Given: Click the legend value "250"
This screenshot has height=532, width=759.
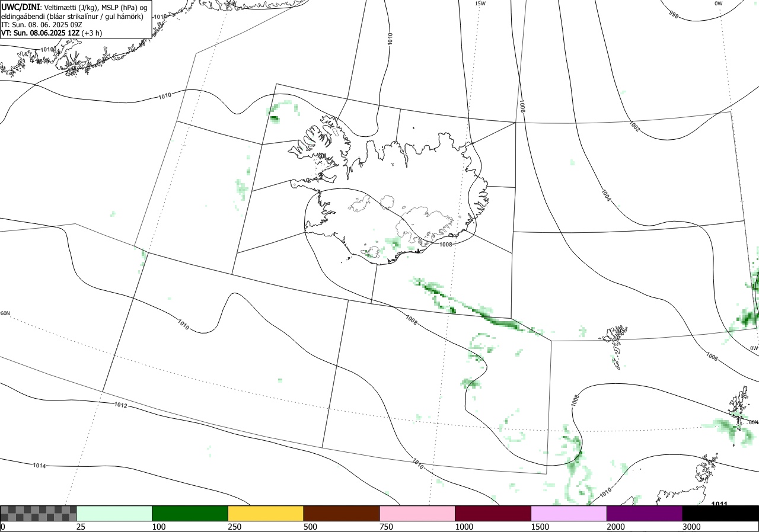Looking at the screenshot, I should pyautogui.click(x=234, y=527).
